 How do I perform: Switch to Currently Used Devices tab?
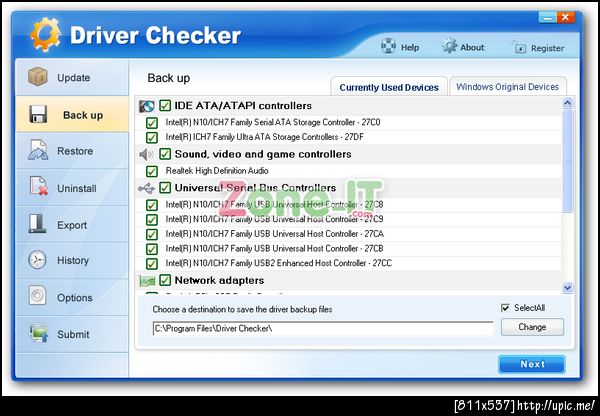[389, 87]
